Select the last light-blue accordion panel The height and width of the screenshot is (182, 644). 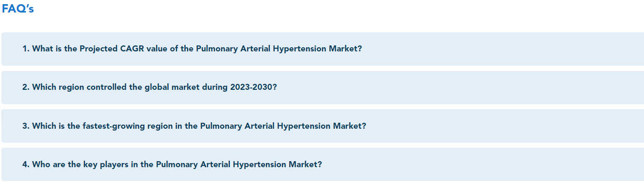point(323,164)
